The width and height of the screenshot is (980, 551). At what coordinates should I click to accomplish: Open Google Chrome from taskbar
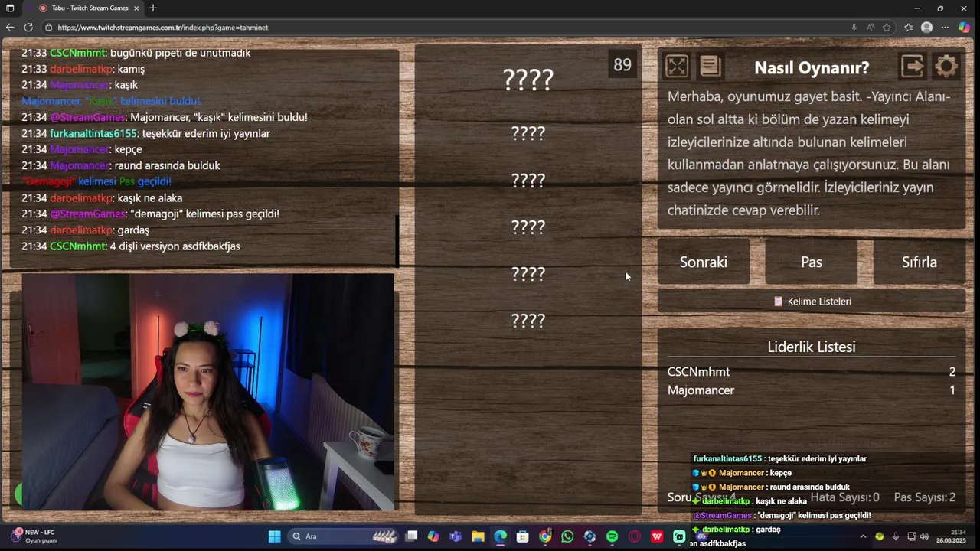[x=545, y=536]
